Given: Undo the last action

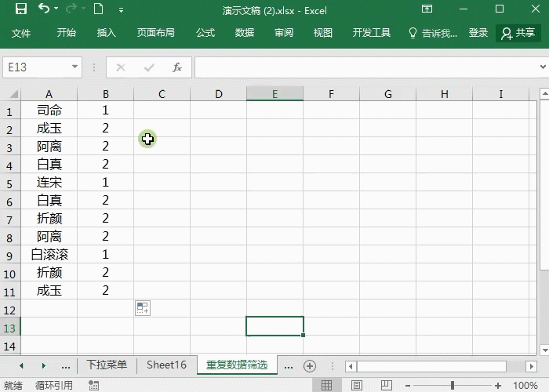Looking at the screenshot, I should [x=44, y=9].
